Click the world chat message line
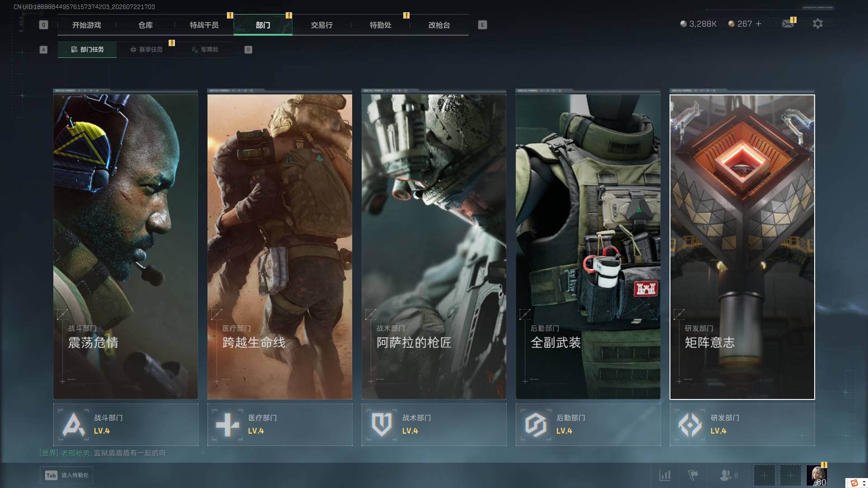 click(x=103, y=453)
